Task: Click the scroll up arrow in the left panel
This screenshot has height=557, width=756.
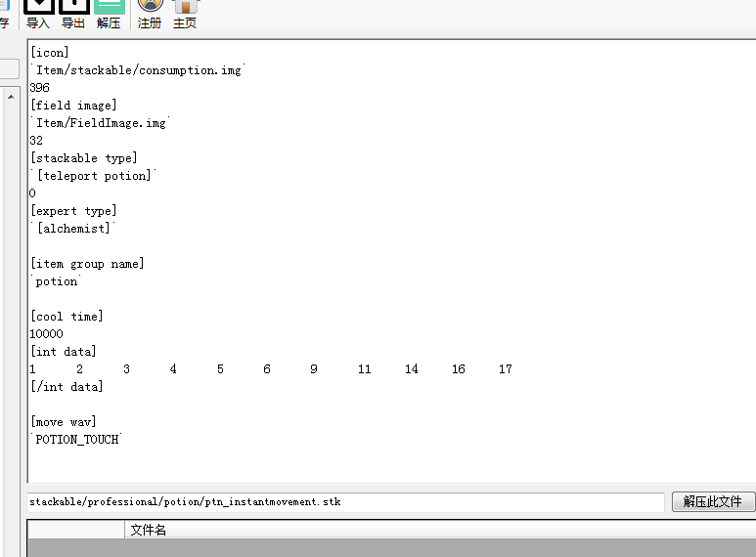Action: 11,97
